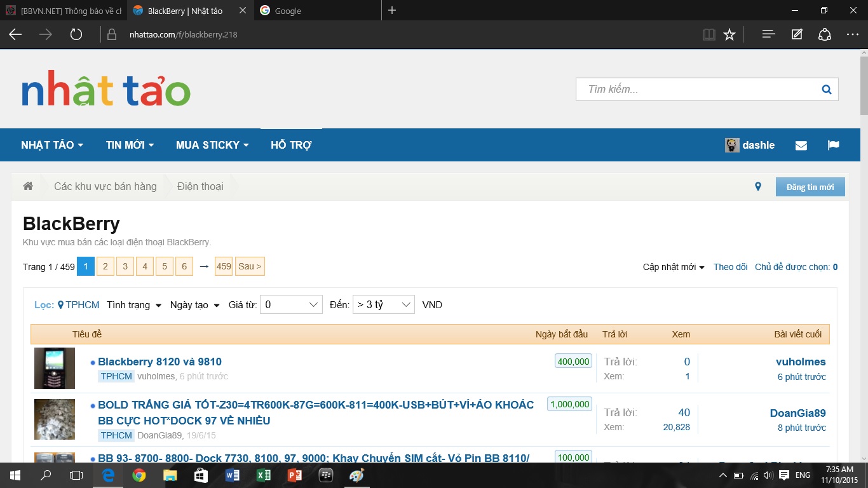
Task: Open taskbar search icon
Action: click(46, 475)
